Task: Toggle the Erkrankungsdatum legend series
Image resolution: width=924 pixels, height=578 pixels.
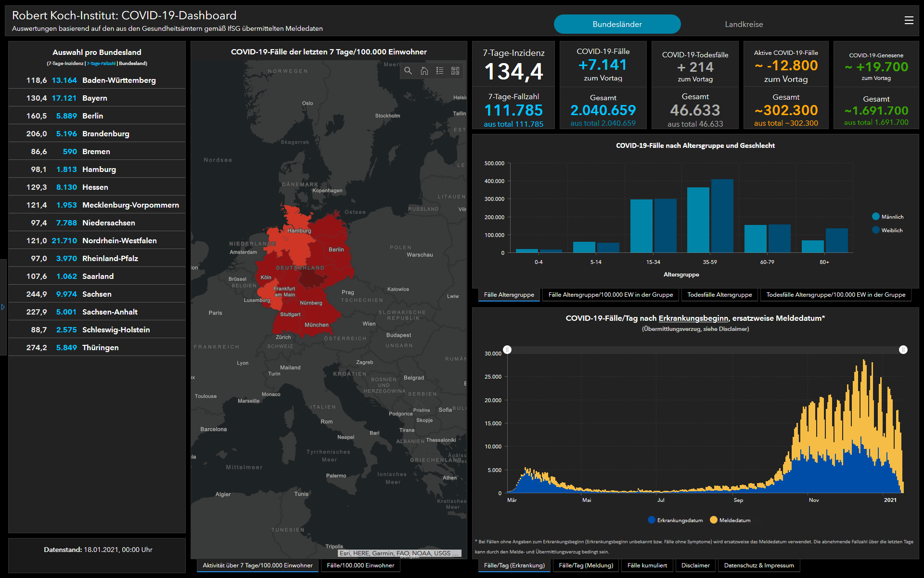Action: click(675, 520)
